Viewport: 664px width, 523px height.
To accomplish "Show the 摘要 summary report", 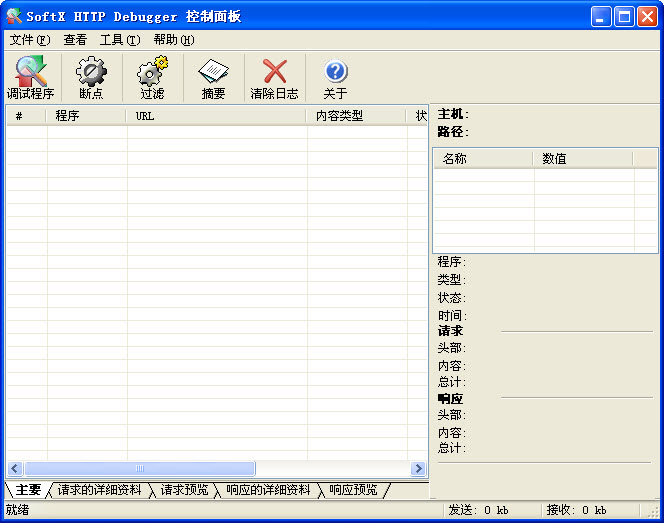I will (x=213, y=78).
